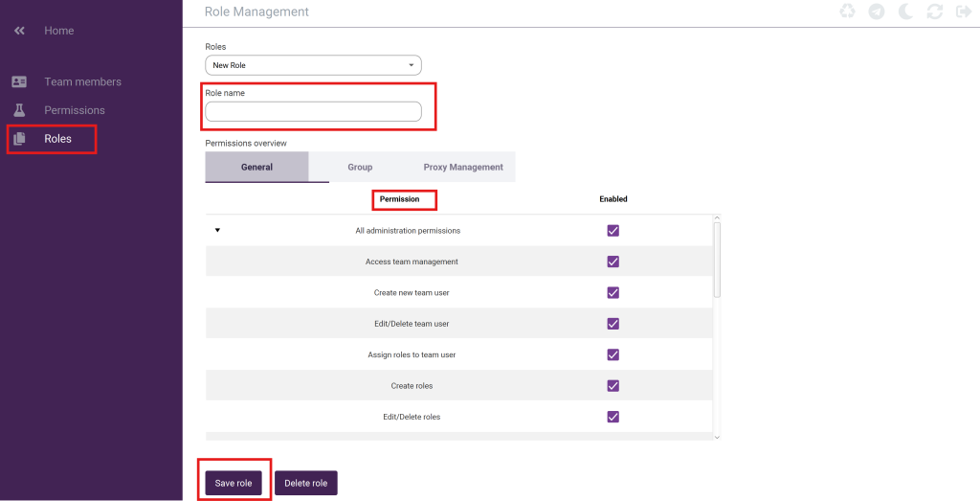Image resolution: width=980 pixels, height=501 pixels.
Task: Click the Permissions flask icon
Action: pyautogui.click(x=19, y=110)
